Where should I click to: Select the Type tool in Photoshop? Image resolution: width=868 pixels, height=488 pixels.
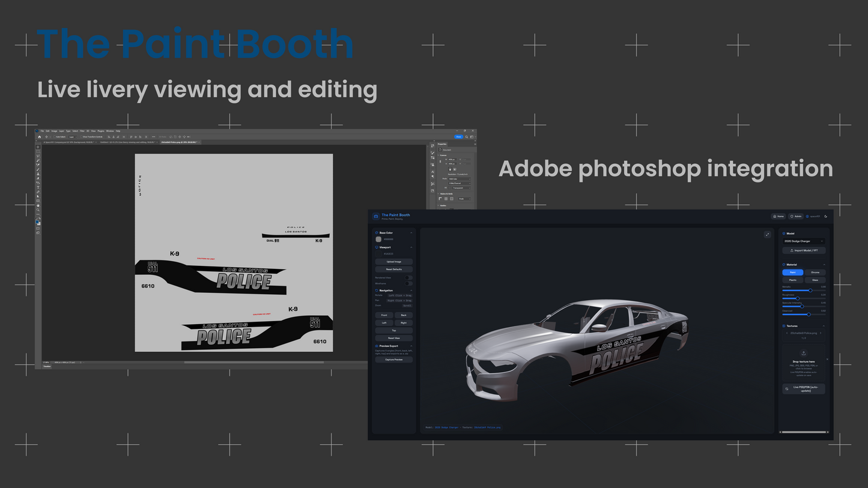pyautogui.click(x=38, y=187)
